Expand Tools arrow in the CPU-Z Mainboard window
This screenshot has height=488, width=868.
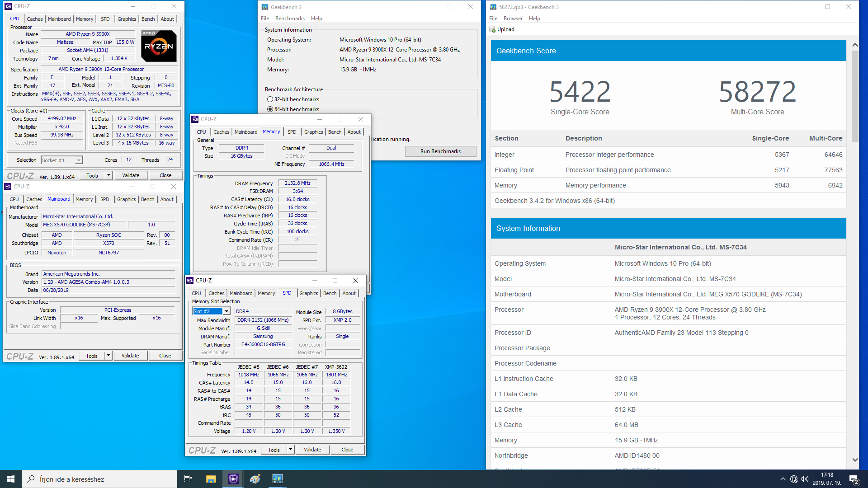click(108, 356)
